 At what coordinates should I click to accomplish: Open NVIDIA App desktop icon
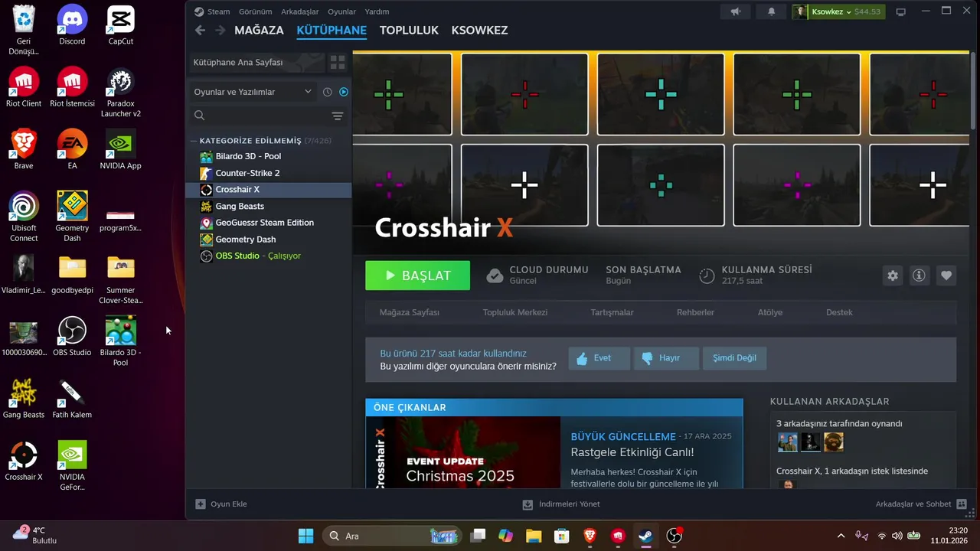pos(121,149)
